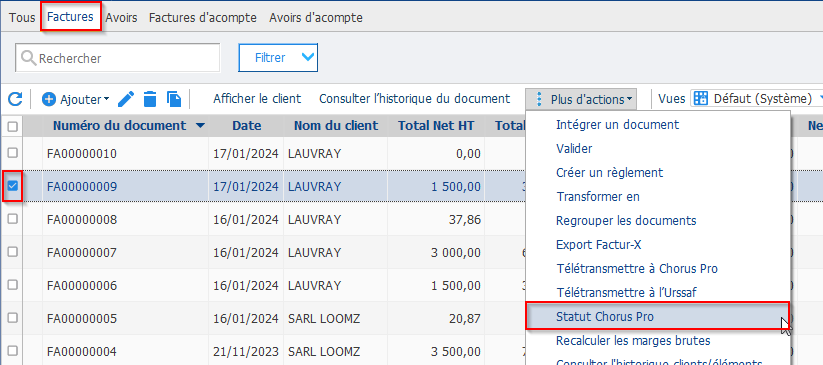Open the Factures d'acompte tab
This screenshot has height=365, width=823.
coord(203,17)
